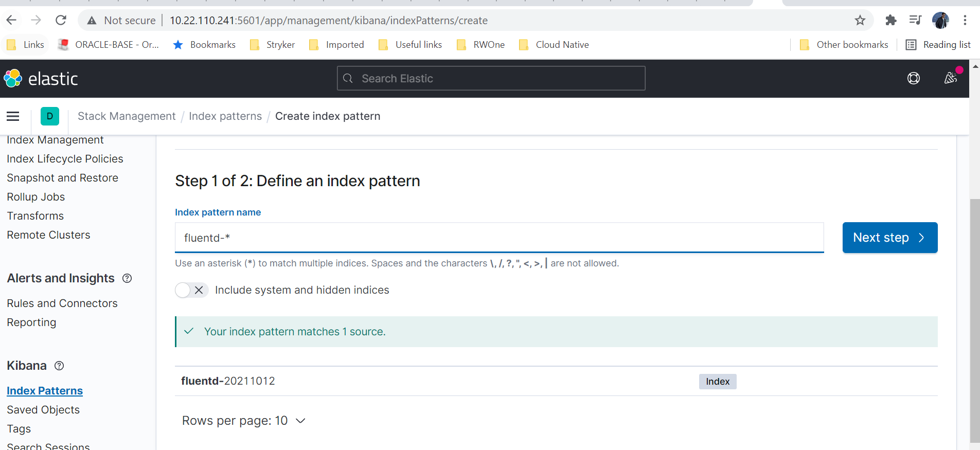Open the browser extensions puzzle icon
The image size is (980, 450).
(890, 20)
